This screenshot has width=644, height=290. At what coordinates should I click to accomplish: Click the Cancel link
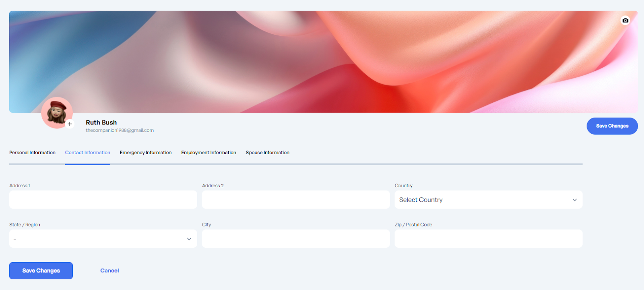(109, 271)
